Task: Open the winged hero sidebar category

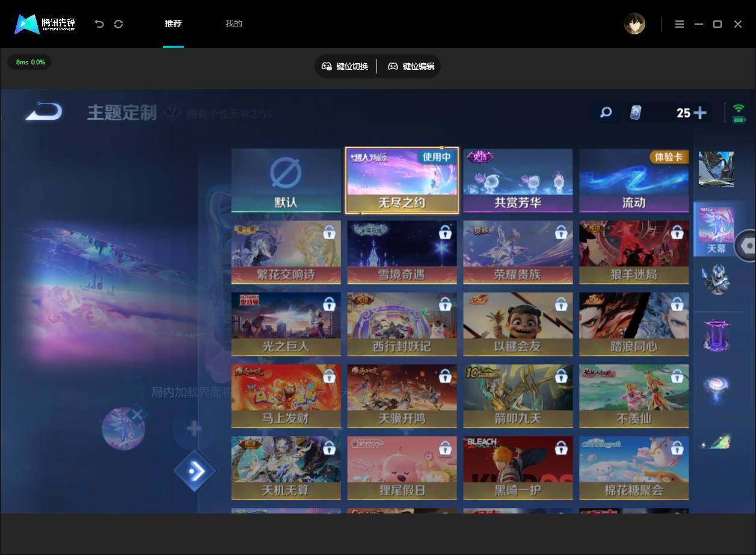Action: (716, 169)
